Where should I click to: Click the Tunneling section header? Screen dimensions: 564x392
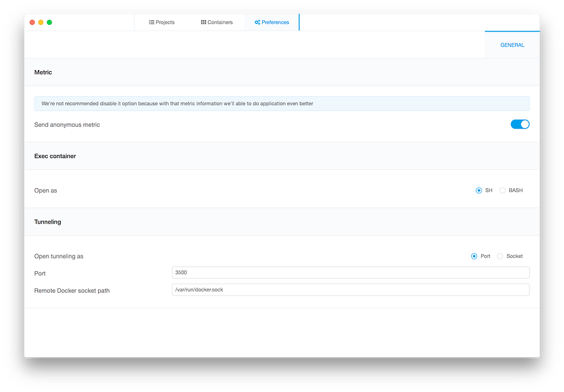[282, 222]
